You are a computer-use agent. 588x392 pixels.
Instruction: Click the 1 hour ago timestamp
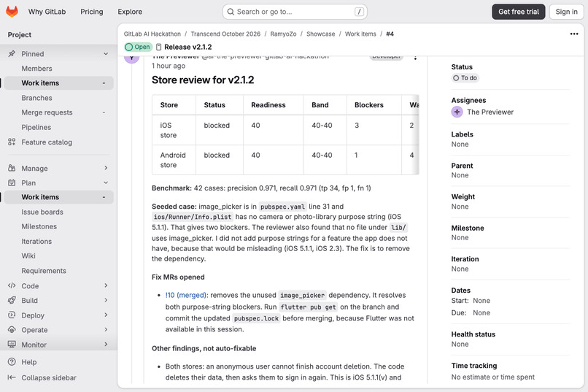click(169, 66)
